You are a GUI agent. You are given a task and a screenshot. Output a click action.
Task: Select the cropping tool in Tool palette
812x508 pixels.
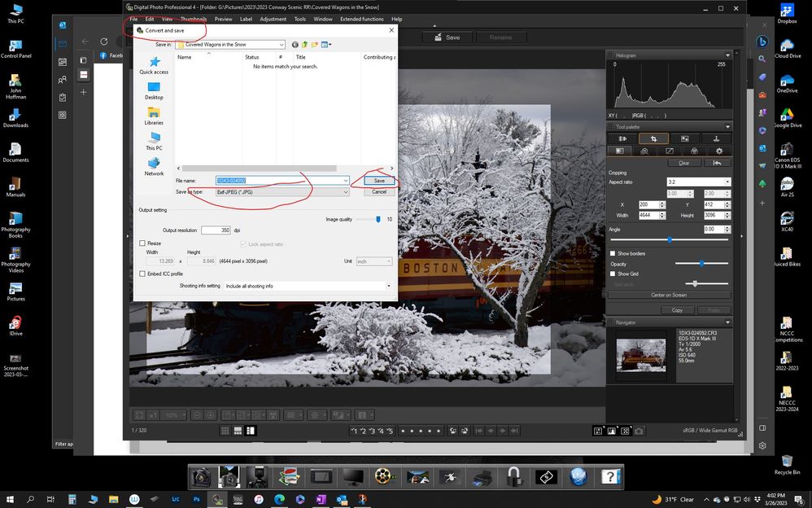pos(653,139)
